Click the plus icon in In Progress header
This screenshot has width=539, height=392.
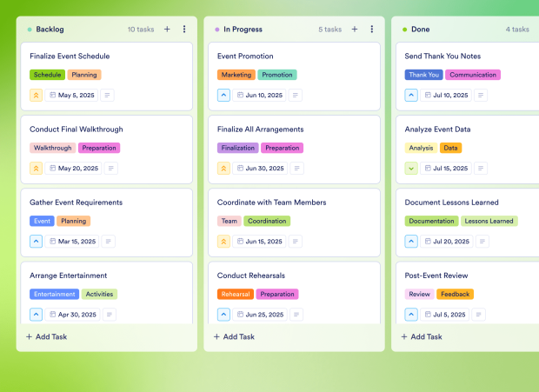coord(355,29)
